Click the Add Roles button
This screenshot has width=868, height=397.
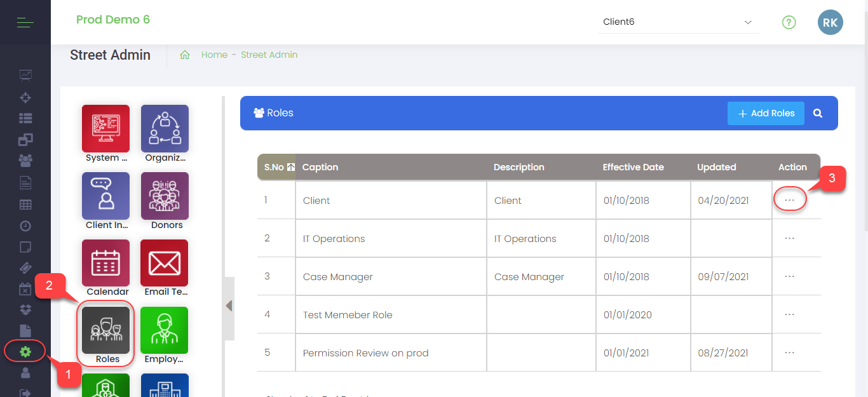pos(766,113)
